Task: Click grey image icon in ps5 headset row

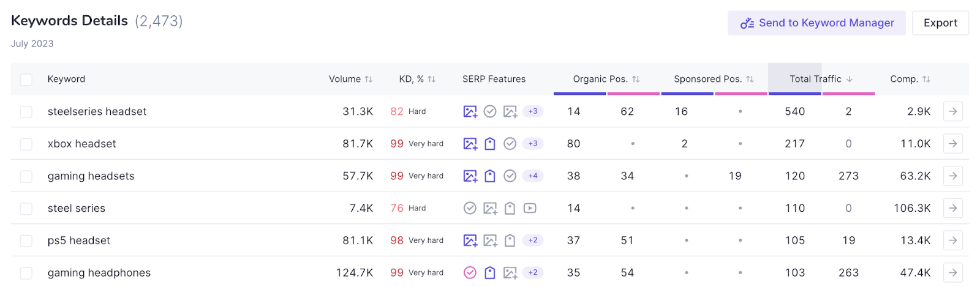Action: (490, 240)
